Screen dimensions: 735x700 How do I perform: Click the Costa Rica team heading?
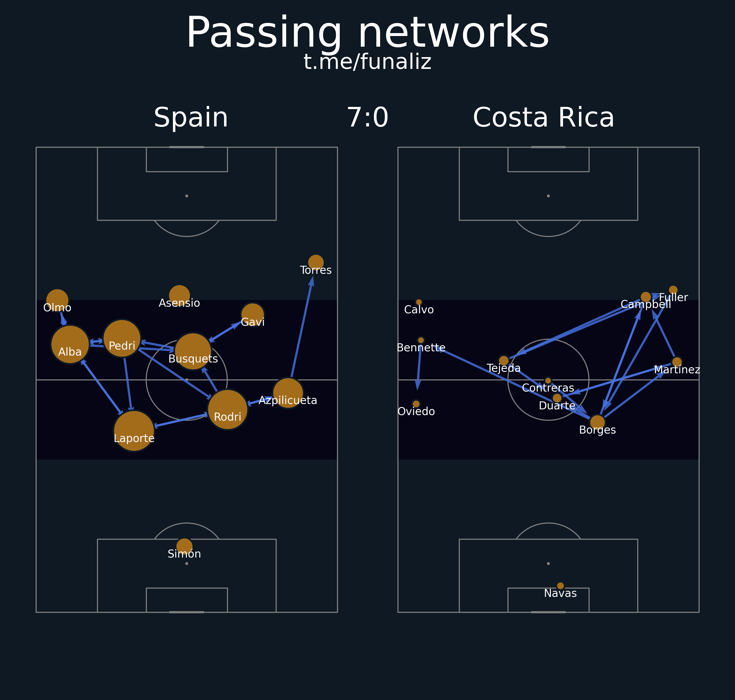tap(544, 117)
